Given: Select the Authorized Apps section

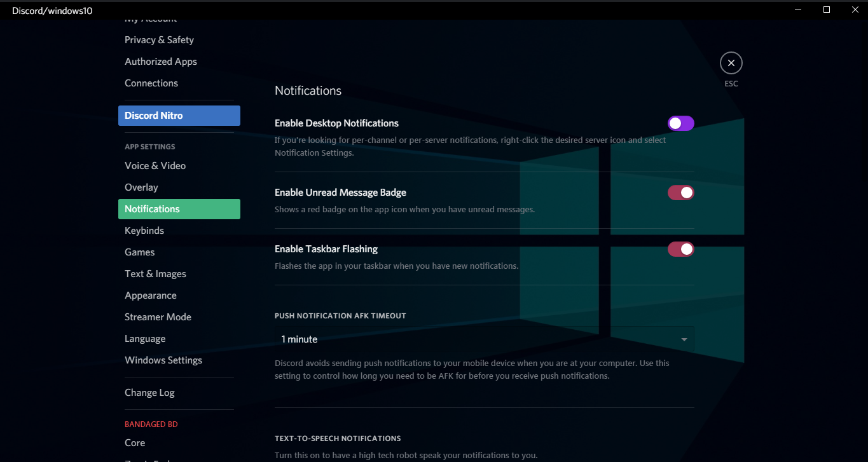Looking at the screenshot, I should coord(160,61).
